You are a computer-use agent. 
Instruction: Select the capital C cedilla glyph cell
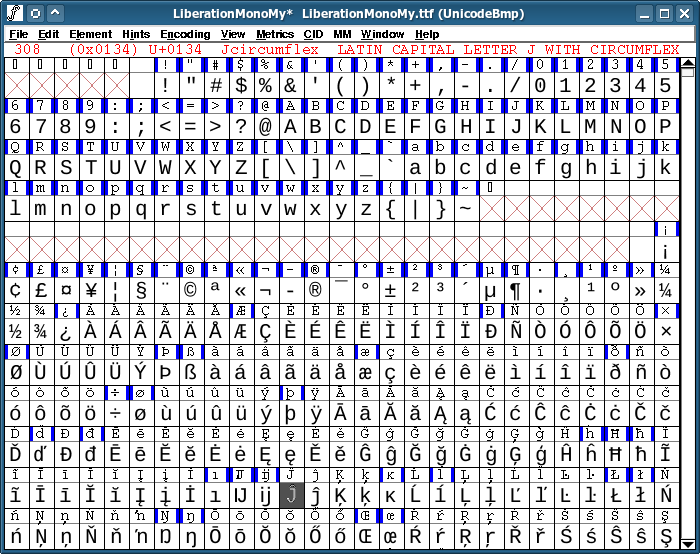pos(266,332)
